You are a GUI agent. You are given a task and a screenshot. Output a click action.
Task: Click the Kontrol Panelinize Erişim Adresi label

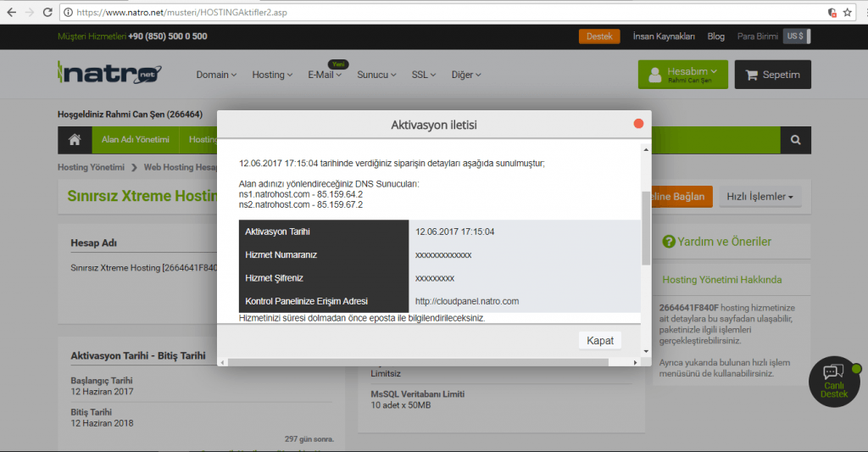[x=306, y=301]
